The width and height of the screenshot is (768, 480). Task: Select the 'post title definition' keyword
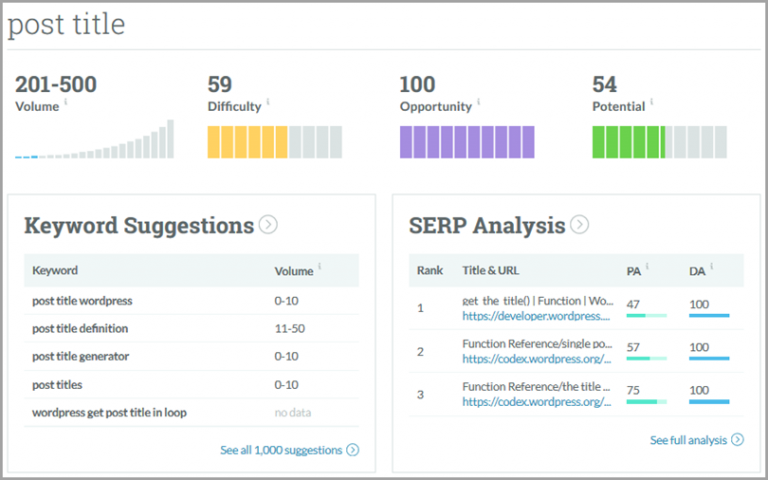(x=80, y=328)
